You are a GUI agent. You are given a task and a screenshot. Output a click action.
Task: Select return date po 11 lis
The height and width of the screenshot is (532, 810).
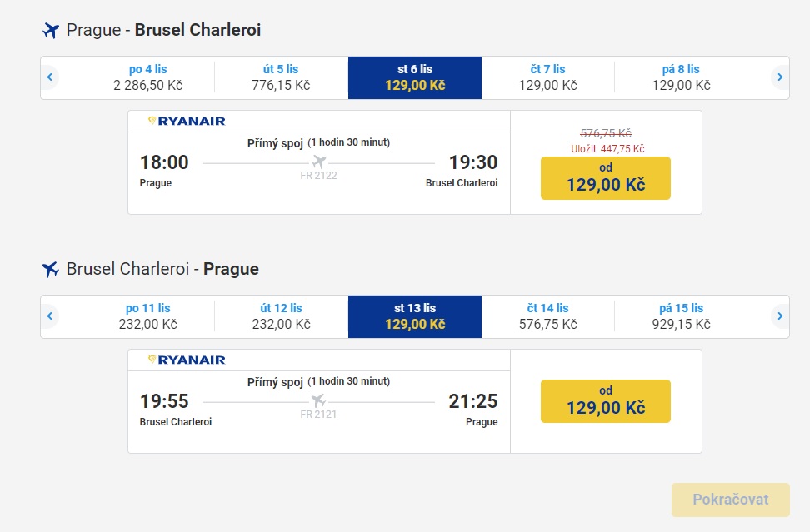pos(147,316)
